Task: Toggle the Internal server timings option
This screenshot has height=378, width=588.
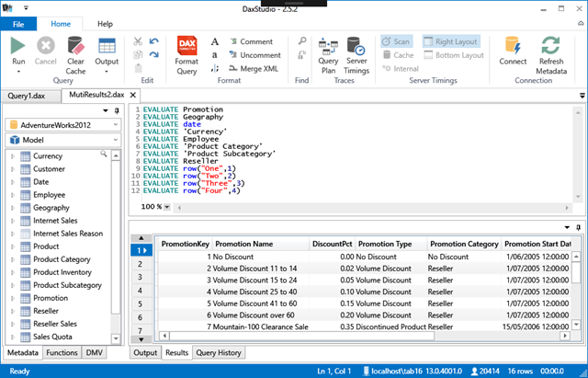Action: coord(401,69)
